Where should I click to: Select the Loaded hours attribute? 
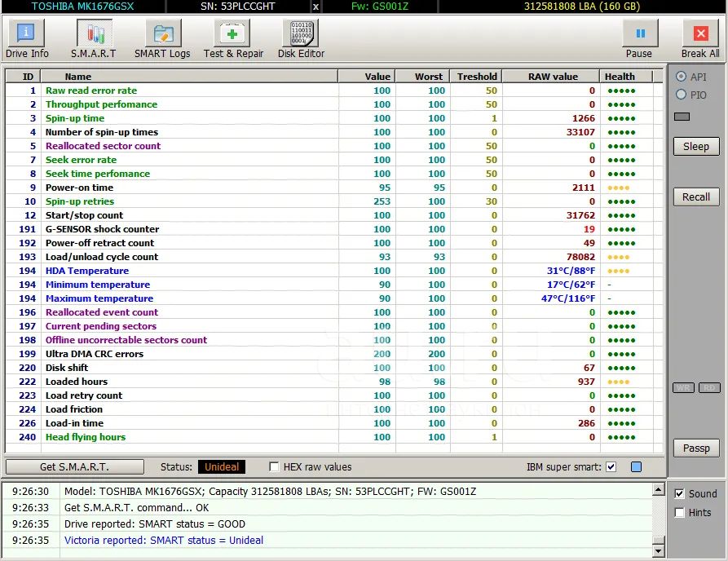[333, 382]
